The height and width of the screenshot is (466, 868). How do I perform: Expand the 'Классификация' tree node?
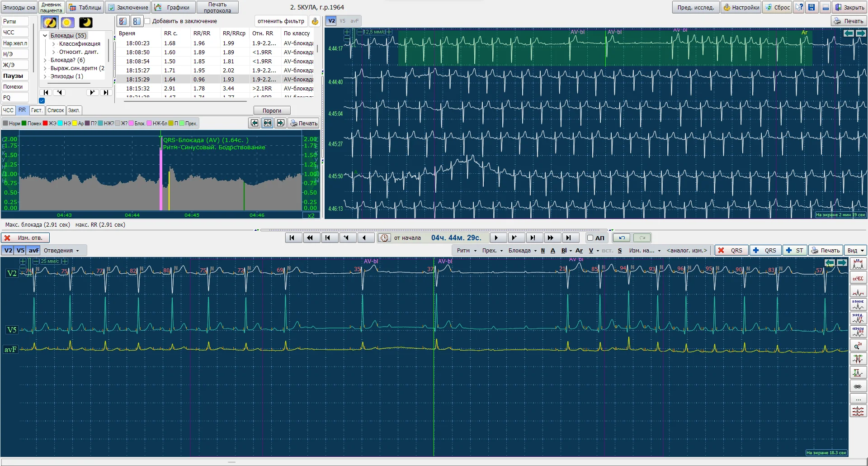click(x=54, y=44)
